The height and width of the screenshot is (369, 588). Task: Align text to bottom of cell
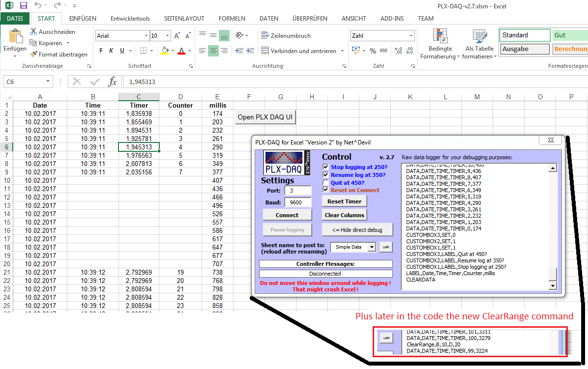(x=224, y=35)
